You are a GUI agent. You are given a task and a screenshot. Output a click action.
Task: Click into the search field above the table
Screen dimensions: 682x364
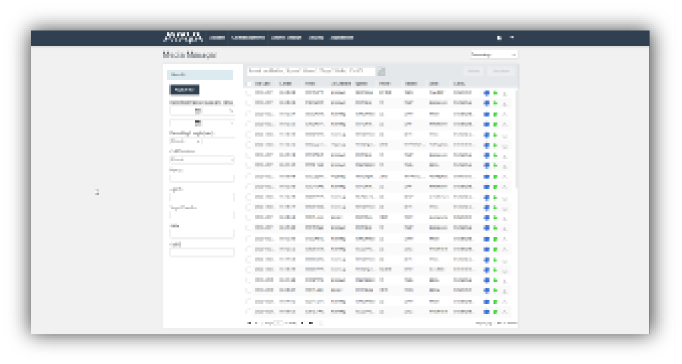[x=311, y=71]
